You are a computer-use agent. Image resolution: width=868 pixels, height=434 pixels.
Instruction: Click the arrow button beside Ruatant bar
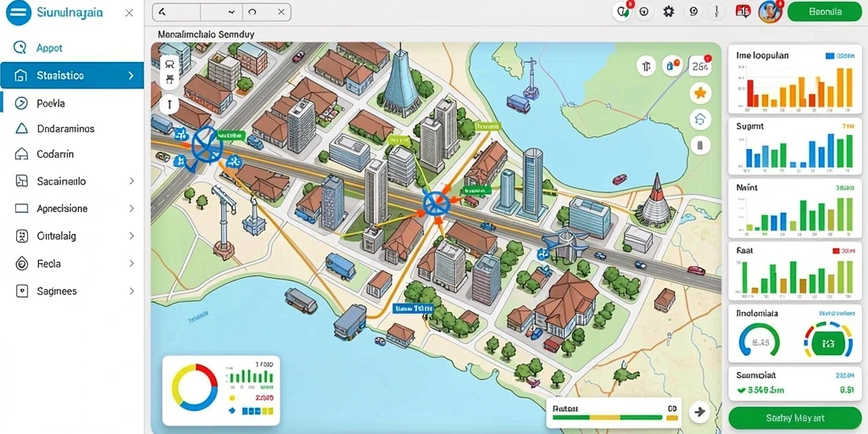700,411
